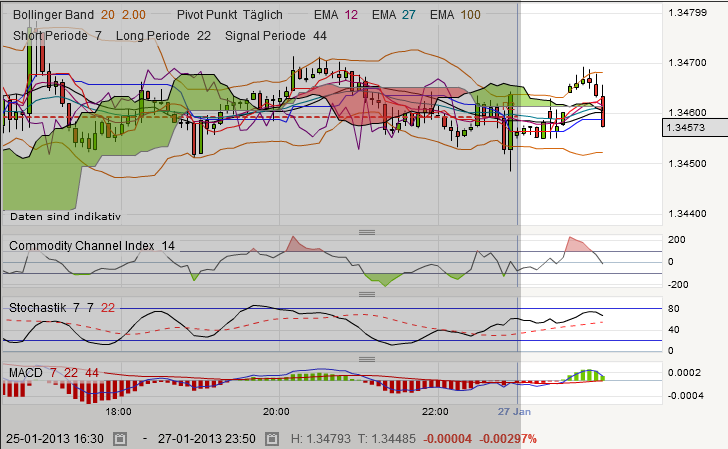Click the start date 25-01-2013 16:30

click(55, 439)
